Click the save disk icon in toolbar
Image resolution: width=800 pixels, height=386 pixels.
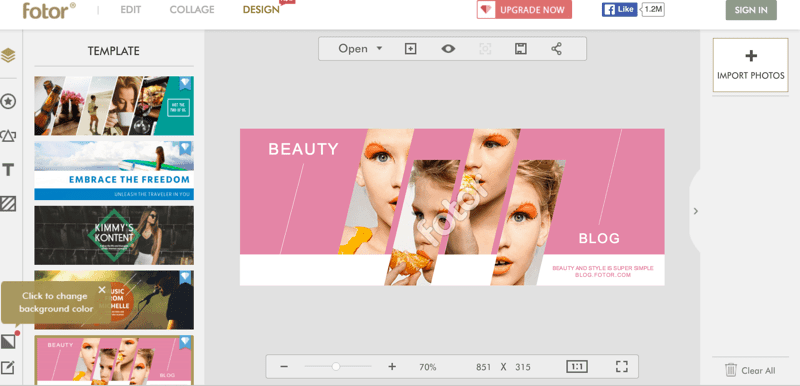(x=520, y=49)
